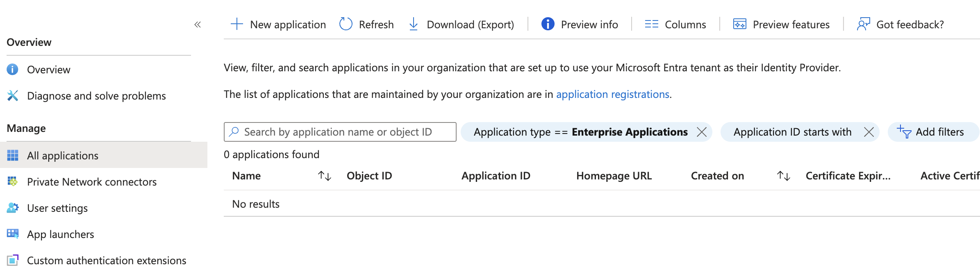Click the 0 applications found text
The image size is (980, 272).
click(271, 154)
